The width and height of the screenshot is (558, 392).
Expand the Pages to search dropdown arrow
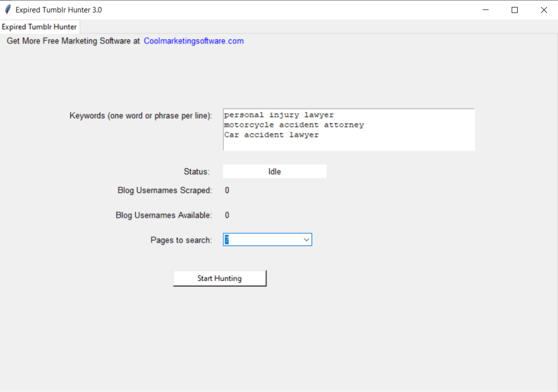tap(306, 240)
